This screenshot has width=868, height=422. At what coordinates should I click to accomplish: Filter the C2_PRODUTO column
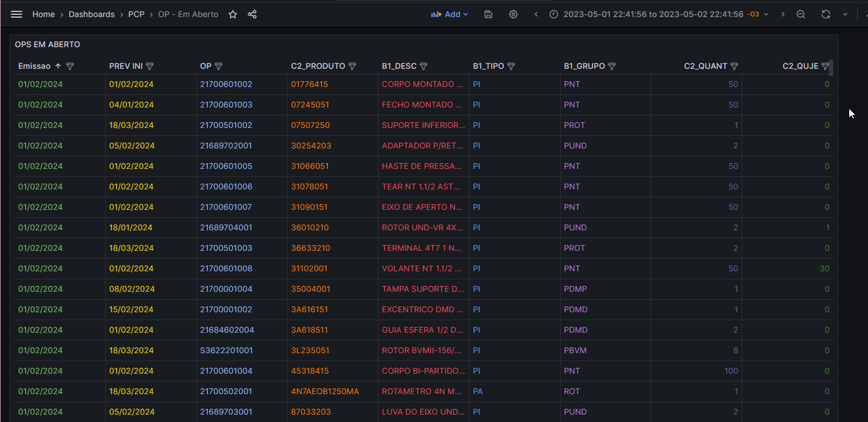point(352,66)
